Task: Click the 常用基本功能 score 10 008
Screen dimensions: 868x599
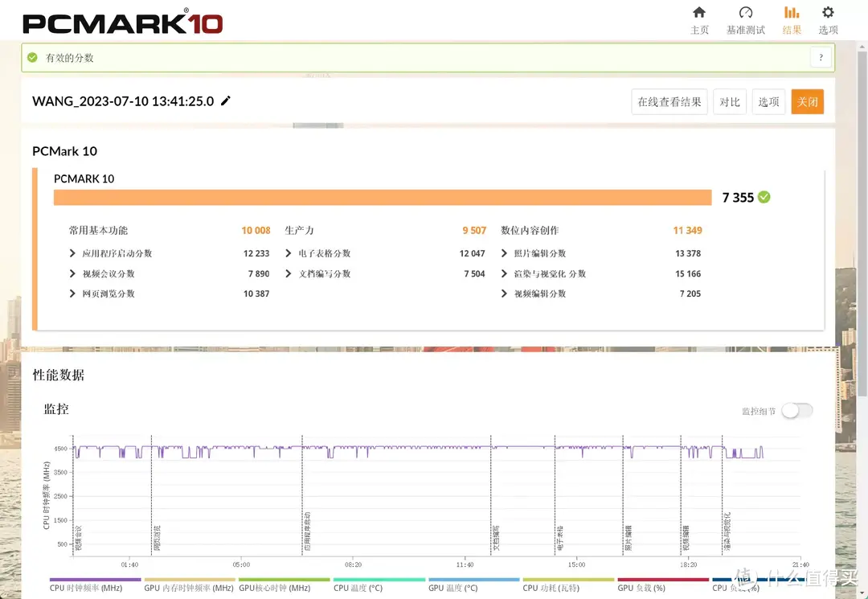Action: point(256,230)
